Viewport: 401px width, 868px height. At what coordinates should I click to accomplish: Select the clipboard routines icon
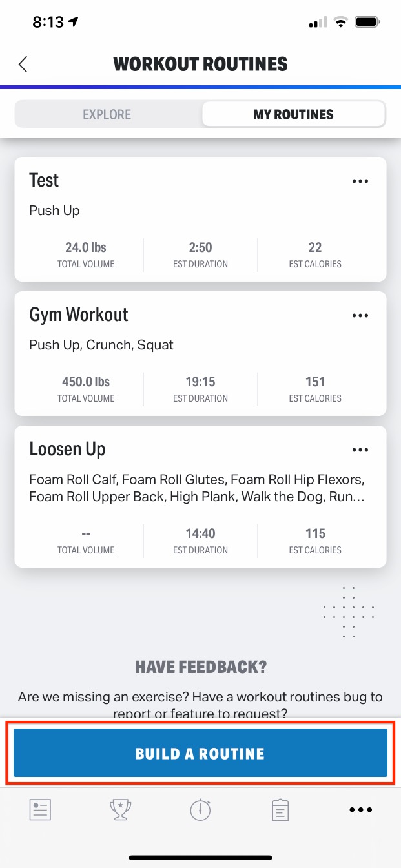[280, 809]
